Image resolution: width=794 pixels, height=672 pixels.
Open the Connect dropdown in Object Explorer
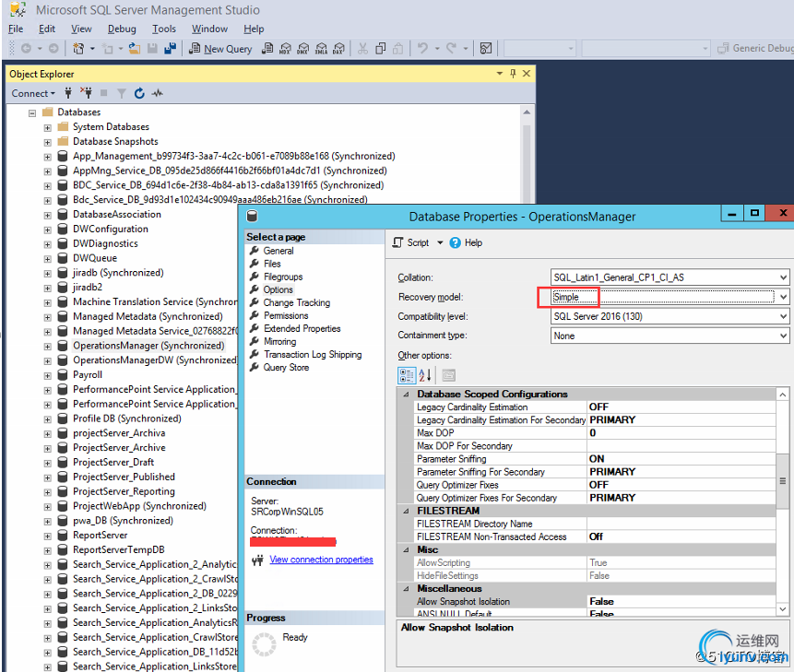pyautogui.click(x=33, y=94)
